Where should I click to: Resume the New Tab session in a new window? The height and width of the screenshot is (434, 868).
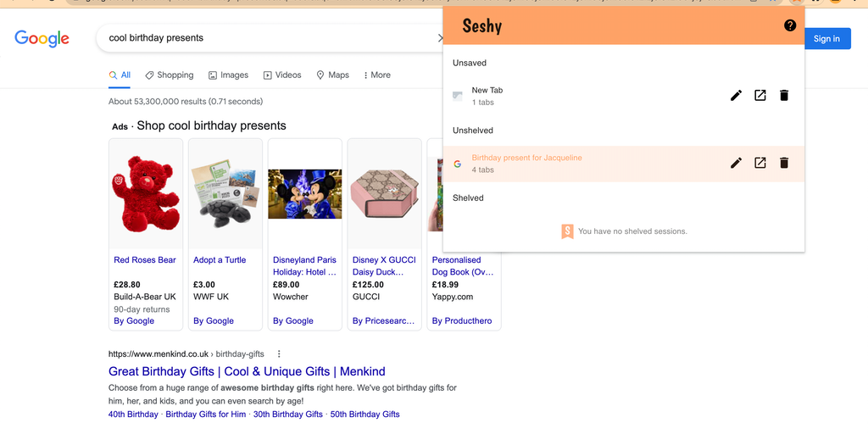click(x=760, y=96)
